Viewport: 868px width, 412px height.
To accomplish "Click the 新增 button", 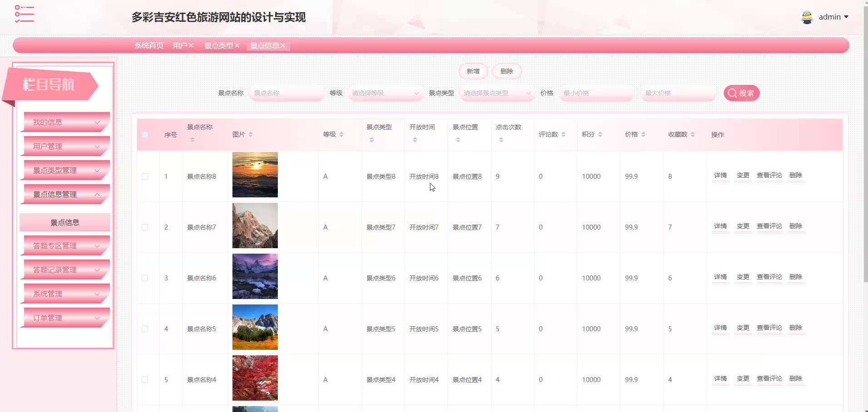I will 473,71.
